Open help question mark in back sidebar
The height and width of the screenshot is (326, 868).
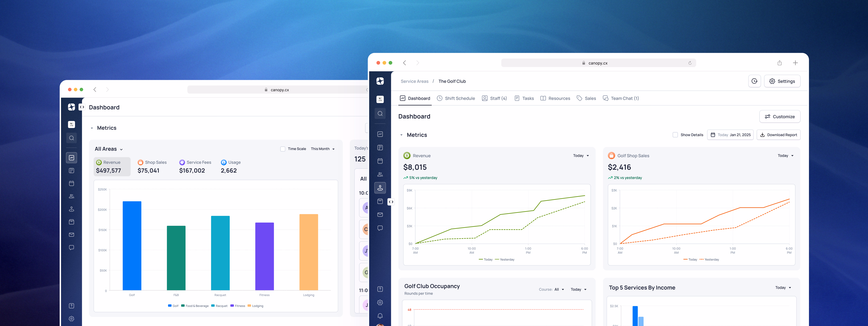[x=71, y=306]
